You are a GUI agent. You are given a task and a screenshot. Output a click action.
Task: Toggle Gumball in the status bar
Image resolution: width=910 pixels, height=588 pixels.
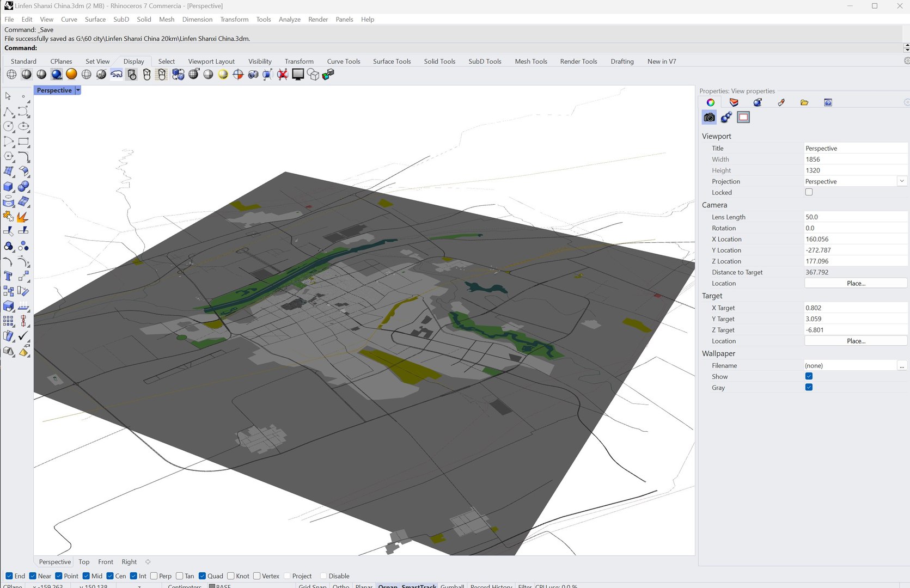[452, 586]
